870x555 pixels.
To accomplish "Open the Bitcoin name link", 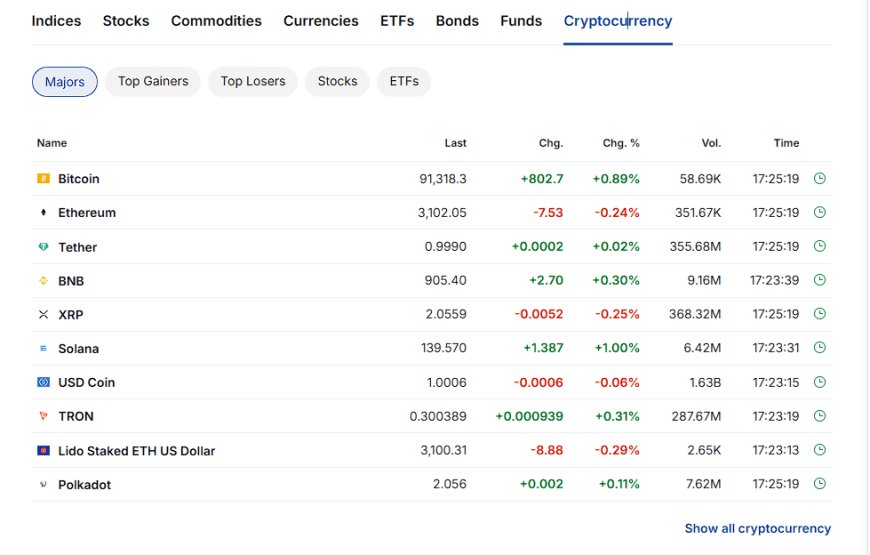I will click(x=79, y=179).
